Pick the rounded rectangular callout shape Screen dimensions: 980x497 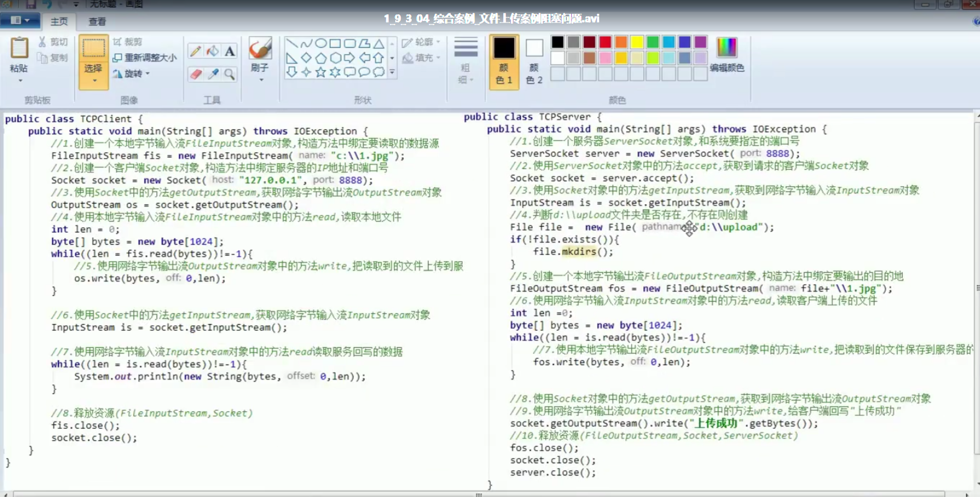(350, 72)
